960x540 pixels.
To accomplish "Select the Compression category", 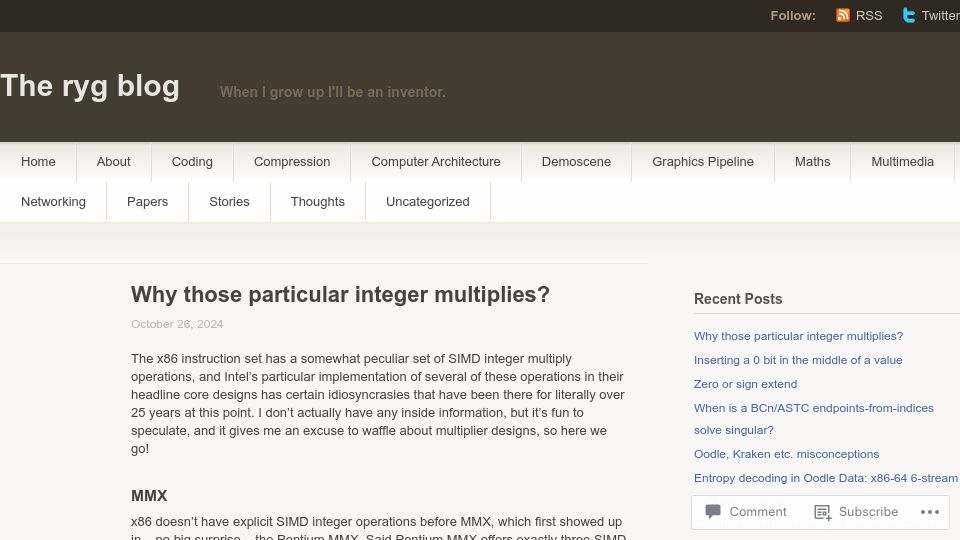I will pos(291,162).
